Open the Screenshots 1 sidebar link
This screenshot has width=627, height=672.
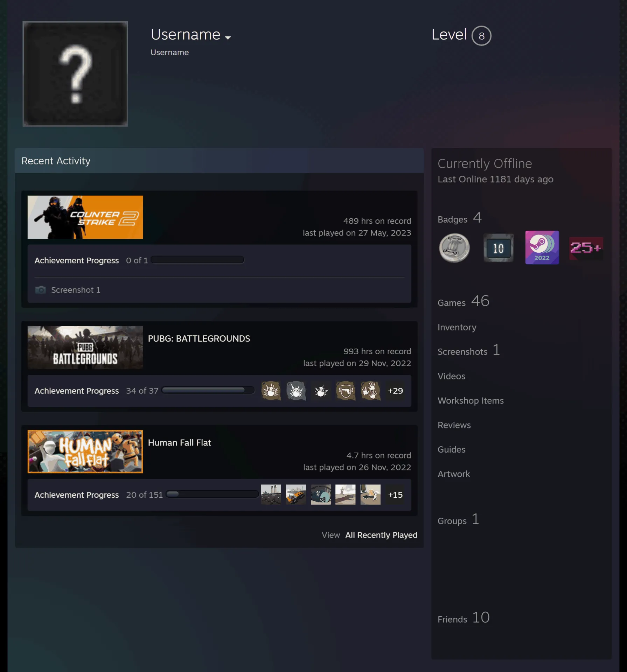[469, 350]
